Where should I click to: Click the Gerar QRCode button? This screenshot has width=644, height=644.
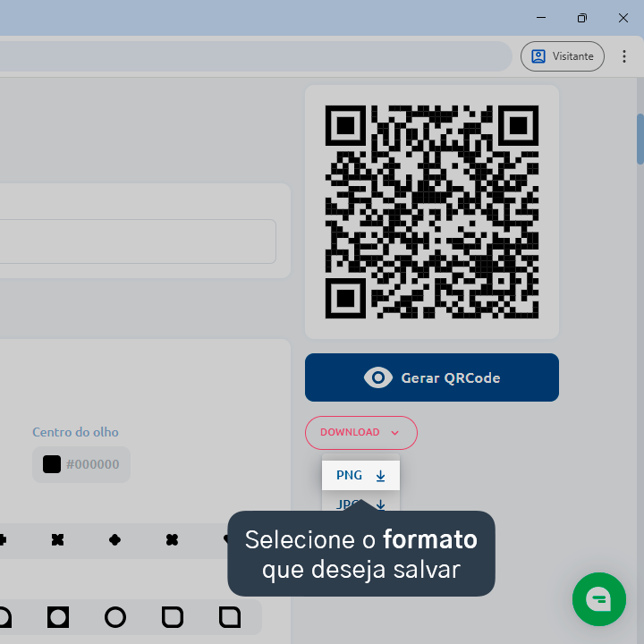432,377
